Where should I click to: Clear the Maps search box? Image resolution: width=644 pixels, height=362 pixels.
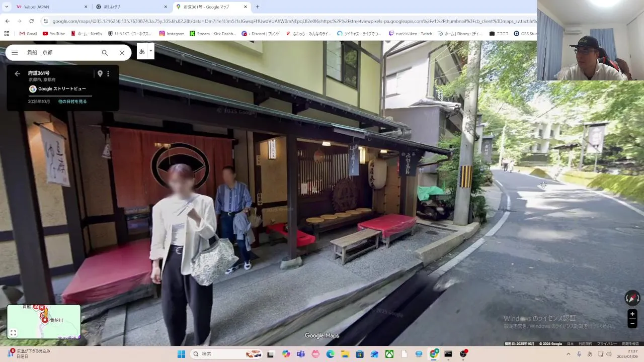pos(122,53)
